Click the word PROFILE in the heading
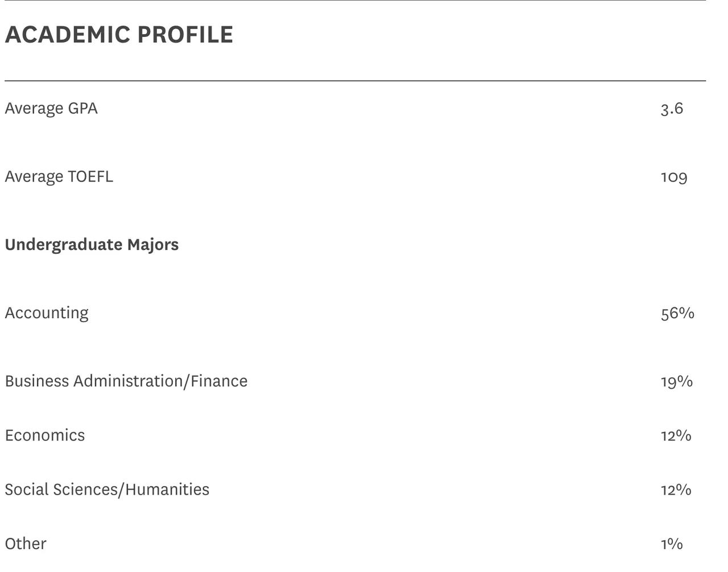 (x=185, y=35)
